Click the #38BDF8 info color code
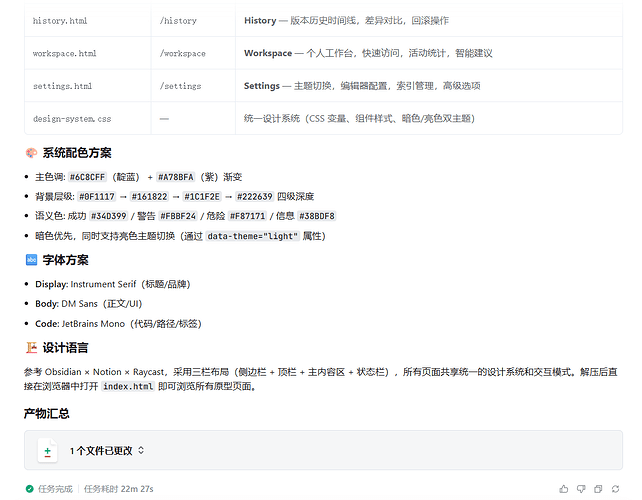The width and height of the screenshot is (642, 500). coord(316,216)
